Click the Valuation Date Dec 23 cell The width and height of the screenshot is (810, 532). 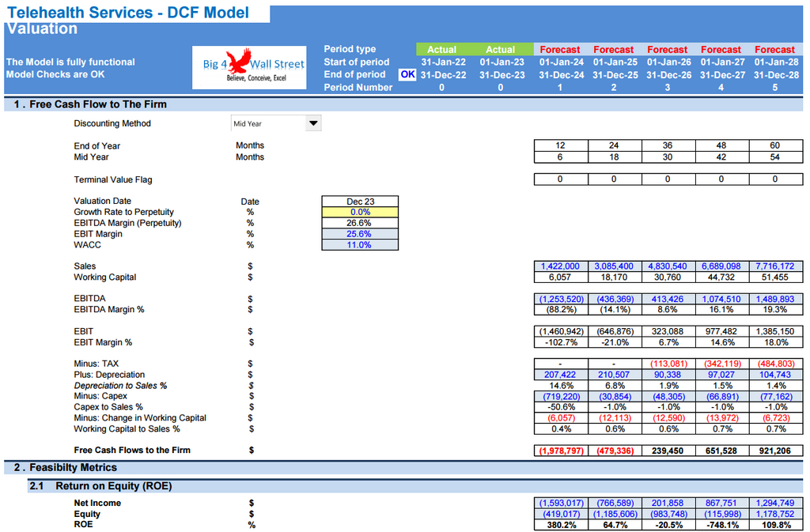[x=360, y=202]
